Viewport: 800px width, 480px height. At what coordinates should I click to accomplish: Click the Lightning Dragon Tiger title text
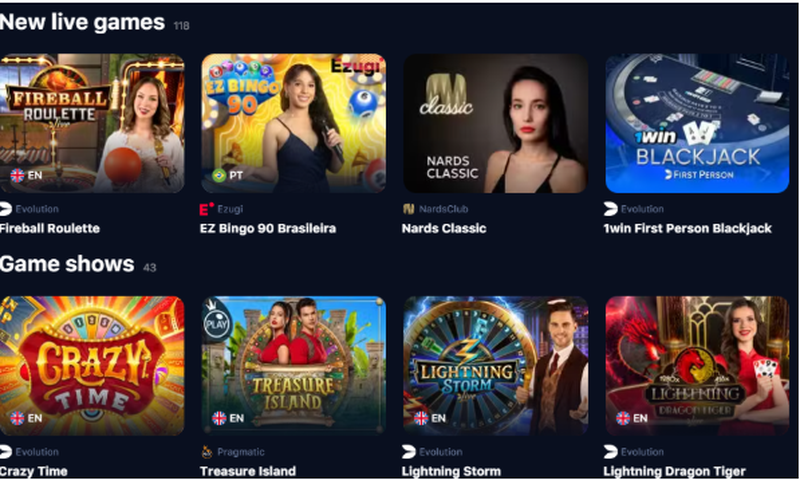click(674, 471)
